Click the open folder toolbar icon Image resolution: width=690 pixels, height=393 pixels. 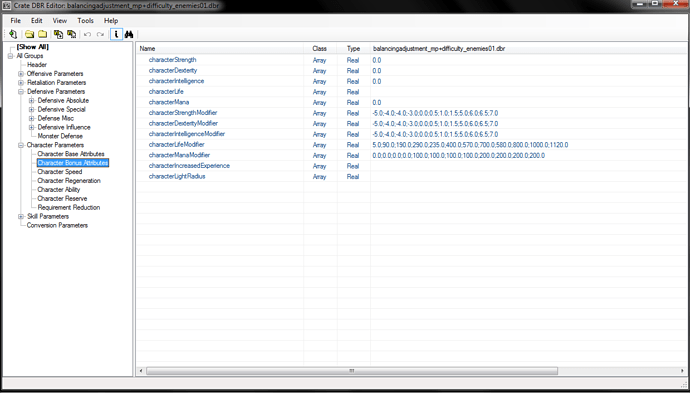pyautogui.click(x=29, y=34)
